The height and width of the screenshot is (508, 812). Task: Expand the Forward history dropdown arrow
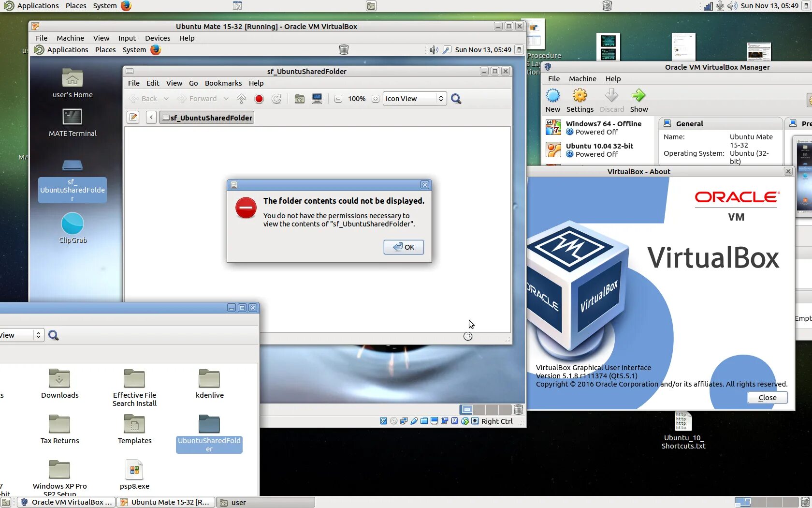coord(226,98)
